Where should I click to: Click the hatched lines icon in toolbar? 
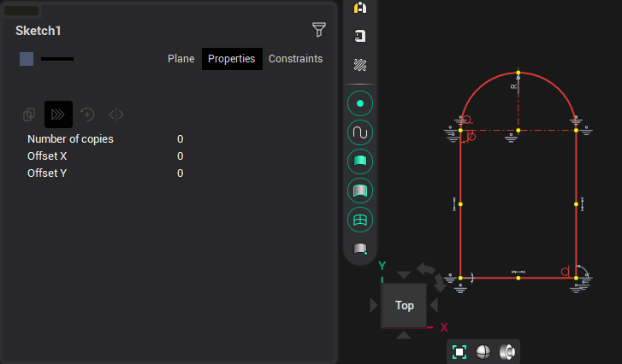coord(360,65)
